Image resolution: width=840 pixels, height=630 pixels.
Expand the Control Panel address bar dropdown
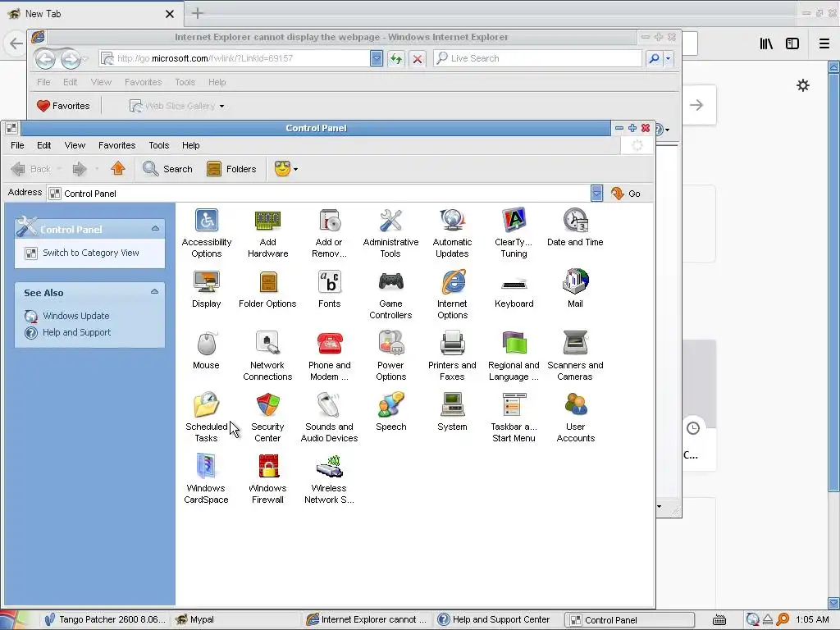click(596, 194)
